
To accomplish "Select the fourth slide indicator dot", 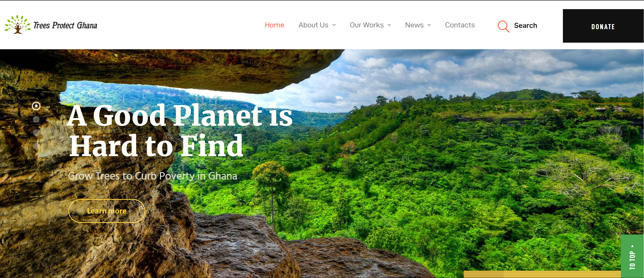I will (36, 145).
